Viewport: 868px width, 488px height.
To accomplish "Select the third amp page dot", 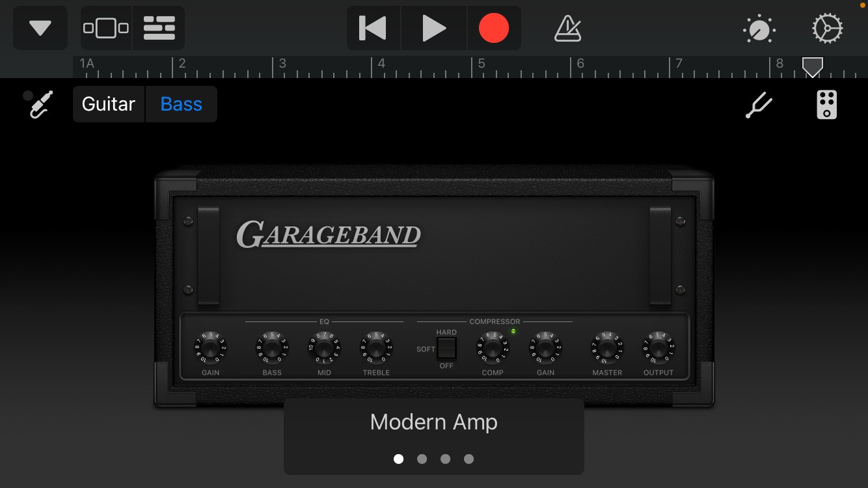I will pos(445,459).
